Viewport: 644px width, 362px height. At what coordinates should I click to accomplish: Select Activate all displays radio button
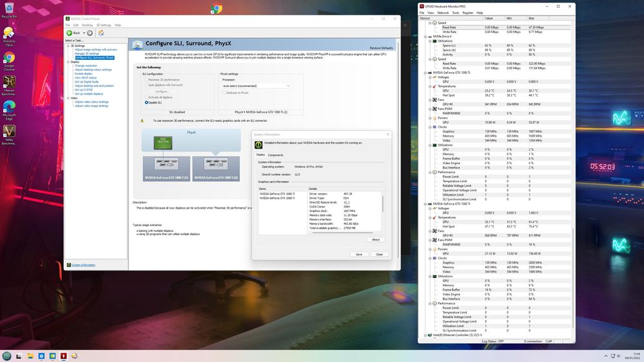click(x=146, y=97)
